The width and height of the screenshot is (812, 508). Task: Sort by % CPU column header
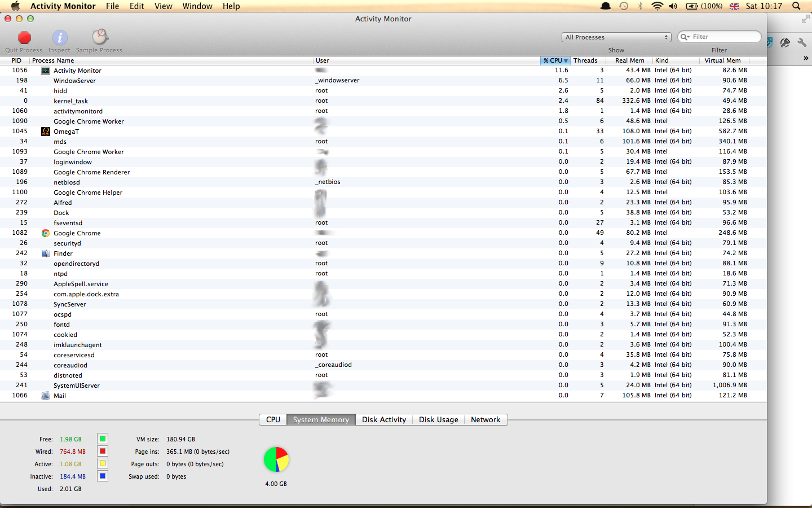coord(555,60)
